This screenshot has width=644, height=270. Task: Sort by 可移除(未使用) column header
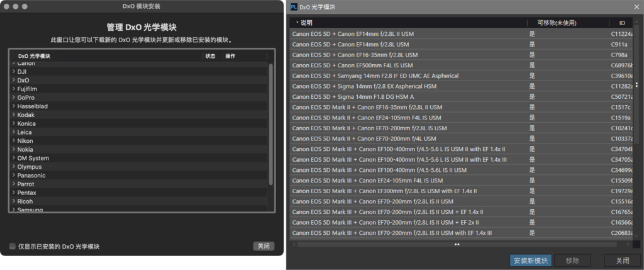[x=569, y=23]
